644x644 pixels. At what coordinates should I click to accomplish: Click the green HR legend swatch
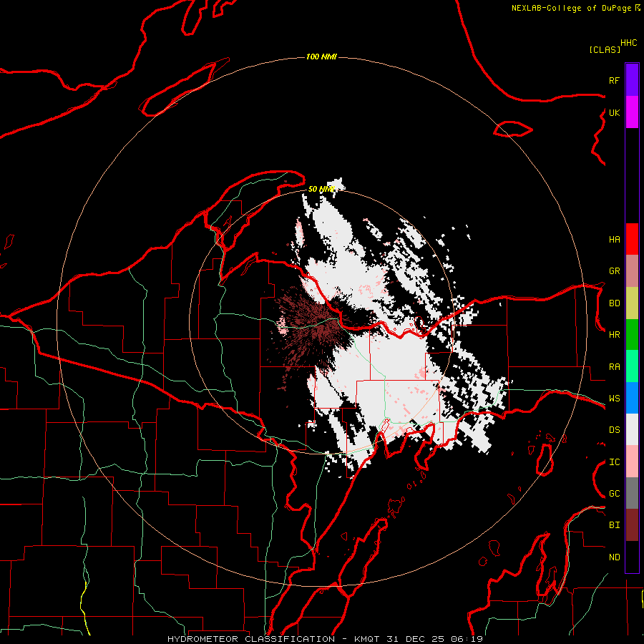(632, 334)
